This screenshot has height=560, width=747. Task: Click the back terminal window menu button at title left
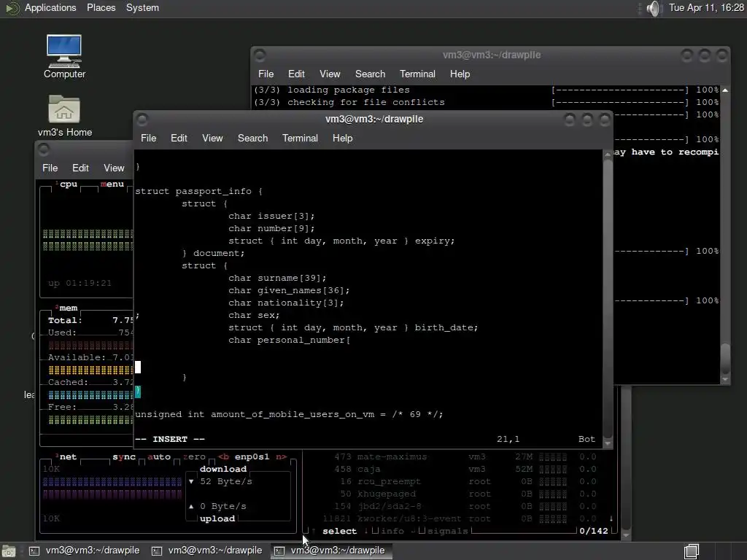coord(260,55)
